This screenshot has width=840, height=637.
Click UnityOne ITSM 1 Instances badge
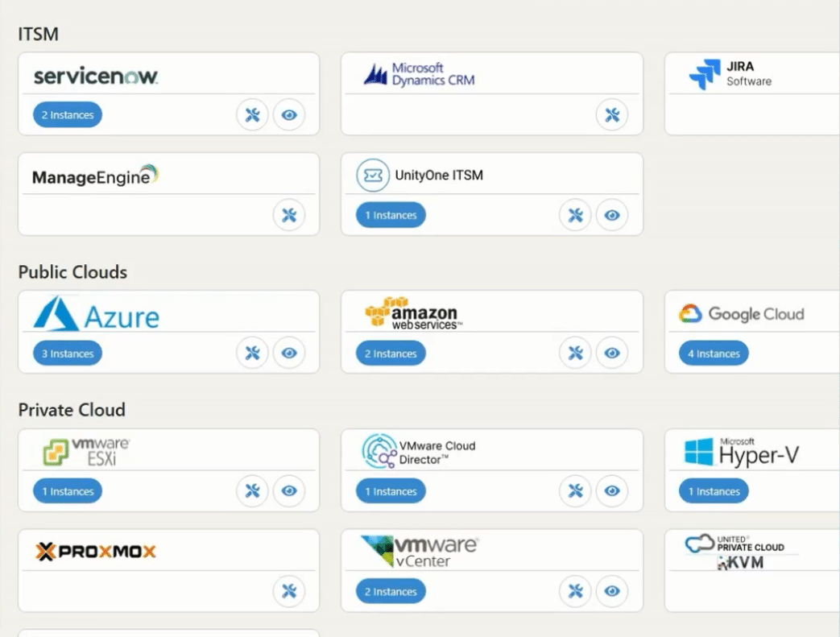pos(391,215)
